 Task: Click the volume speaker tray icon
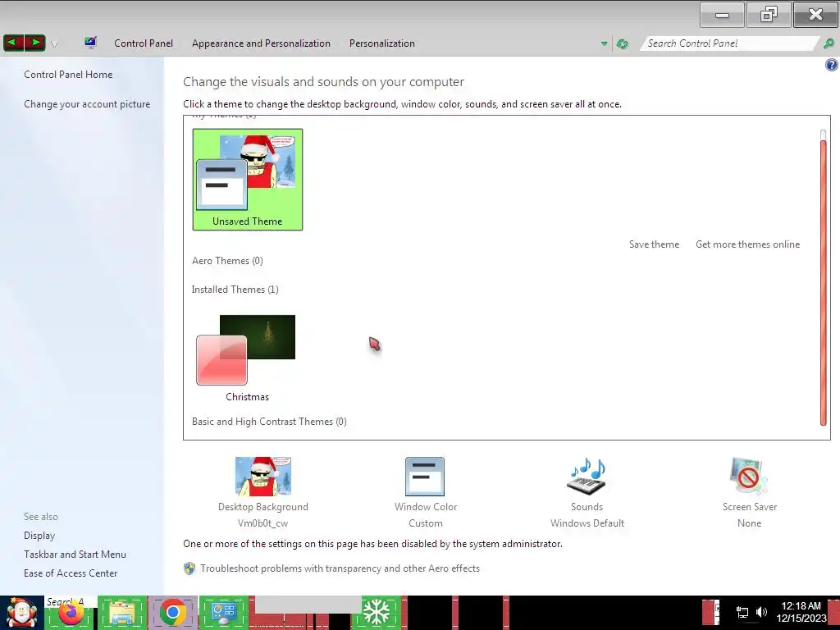point(761,612)
